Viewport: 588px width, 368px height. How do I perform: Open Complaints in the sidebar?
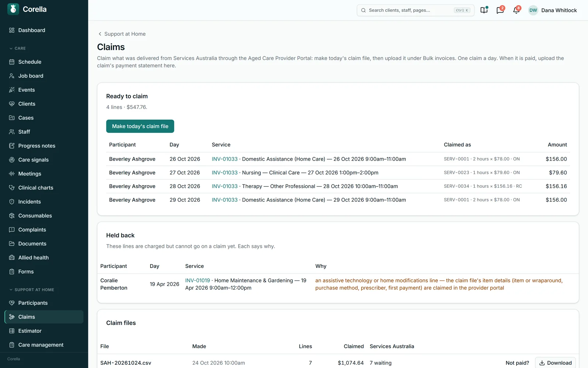[x=44, y=230]
